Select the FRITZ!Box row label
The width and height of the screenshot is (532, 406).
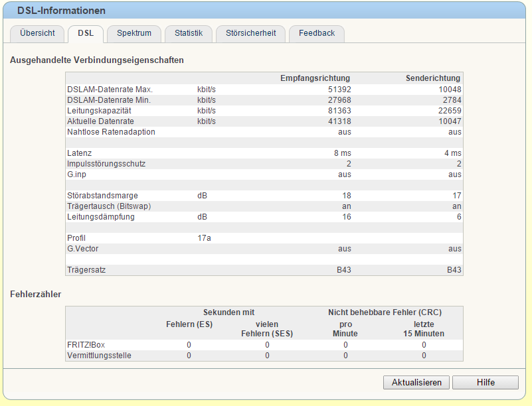[x=86, y=345]
